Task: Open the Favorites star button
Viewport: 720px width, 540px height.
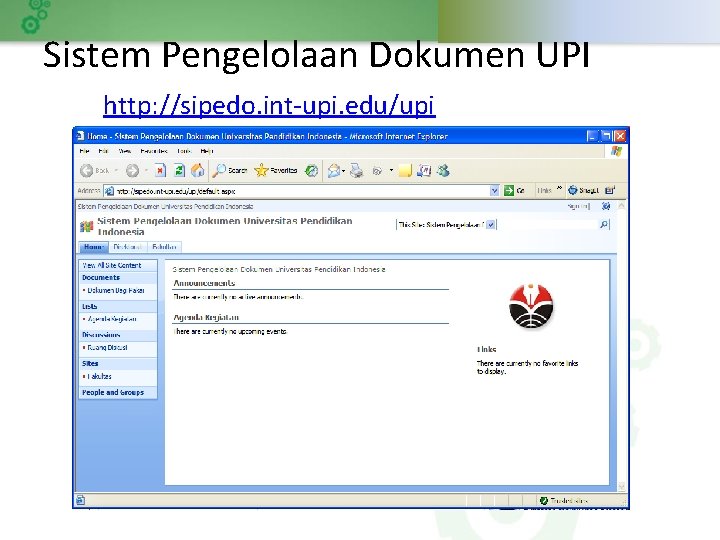Action: pyautogui.click(x=276, y=170)
